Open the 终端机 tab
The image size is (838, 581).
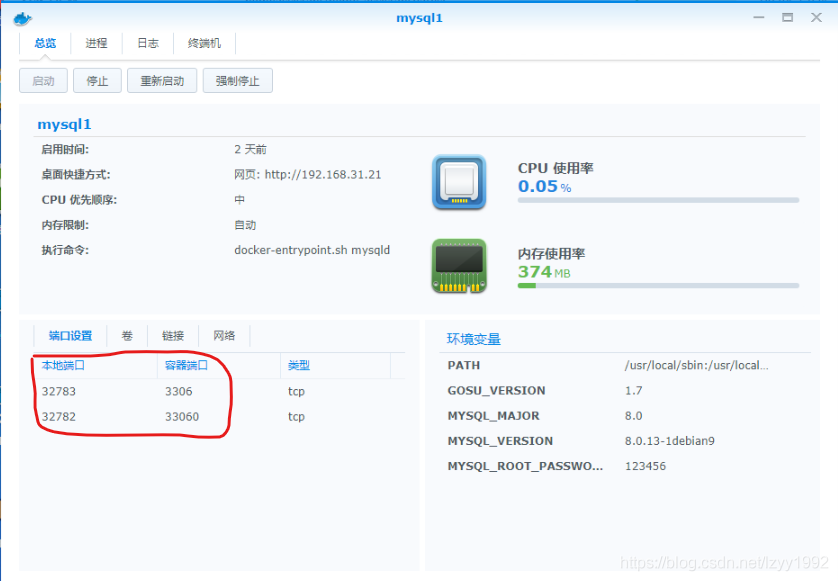click(x=204, y=43)
